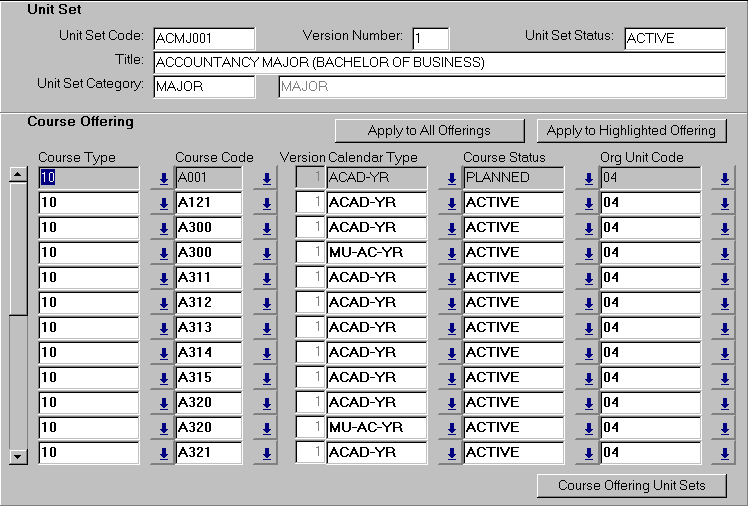Click the Title field with Accountancy Major

click(x=439, y=63)
